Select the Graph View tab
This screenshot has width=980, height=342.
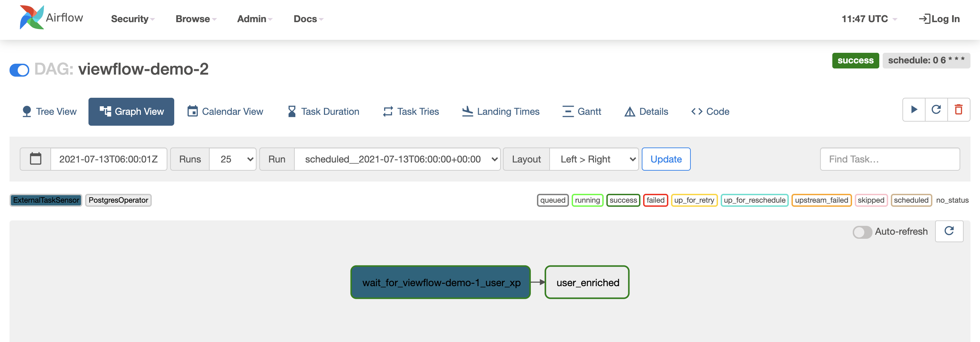pyautogui.click(x=131, y=112)
